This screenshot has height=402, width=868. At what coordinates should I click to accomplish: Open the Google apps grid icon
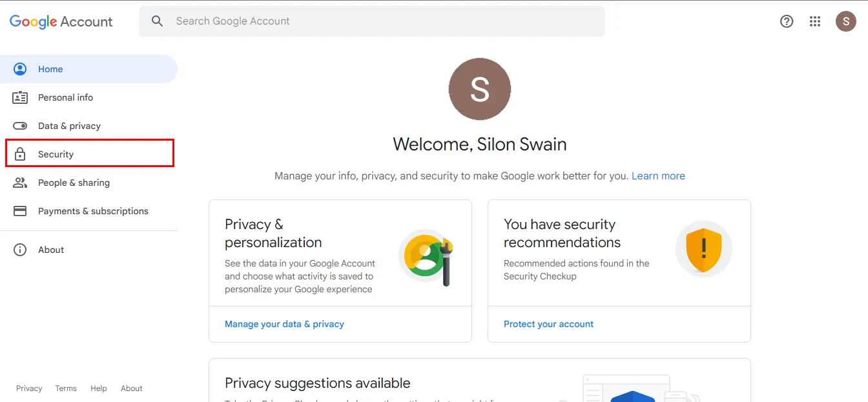[x=815, y=21]
